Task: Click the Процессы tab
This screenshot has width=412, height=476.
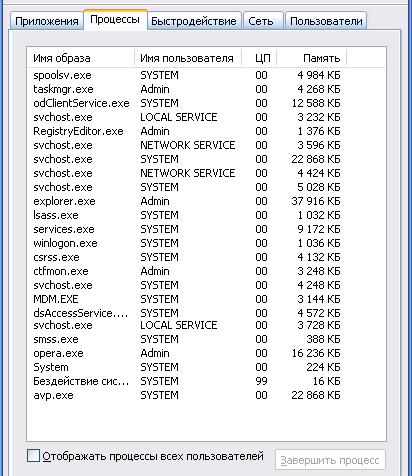Action: [x=115, y=20]
